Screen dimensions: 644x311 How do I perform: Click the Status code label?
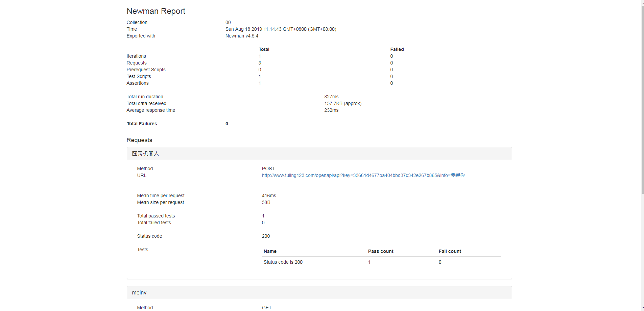coord(149,236)
